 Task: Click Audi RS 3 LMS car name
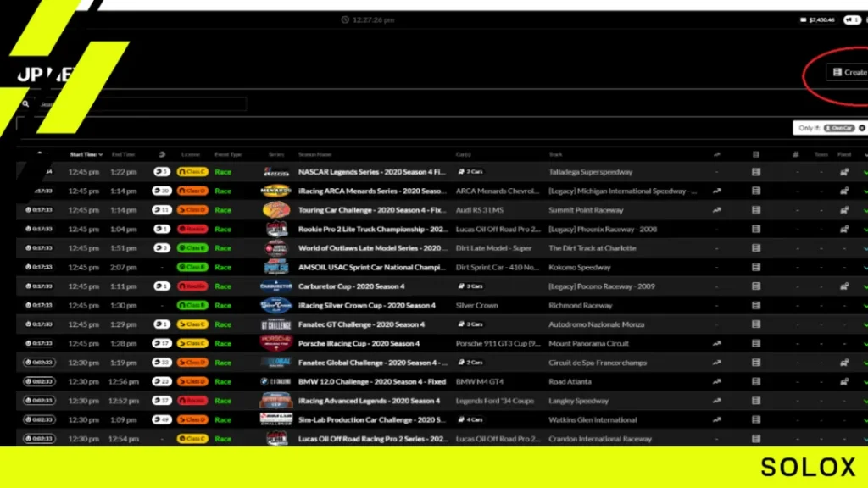(480, 210)
